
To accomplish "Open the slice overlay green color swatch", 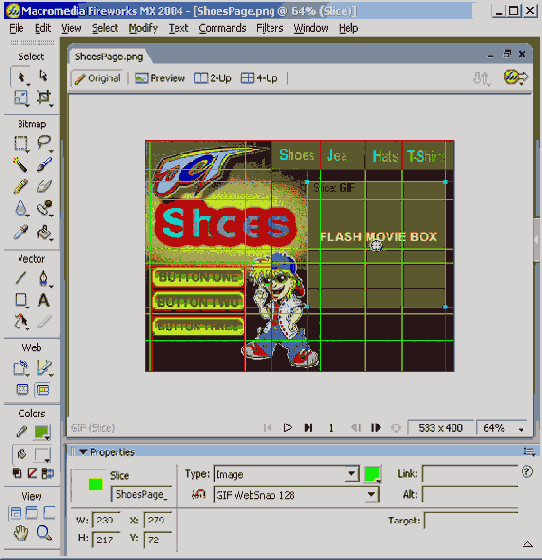I will coord(372,474).
